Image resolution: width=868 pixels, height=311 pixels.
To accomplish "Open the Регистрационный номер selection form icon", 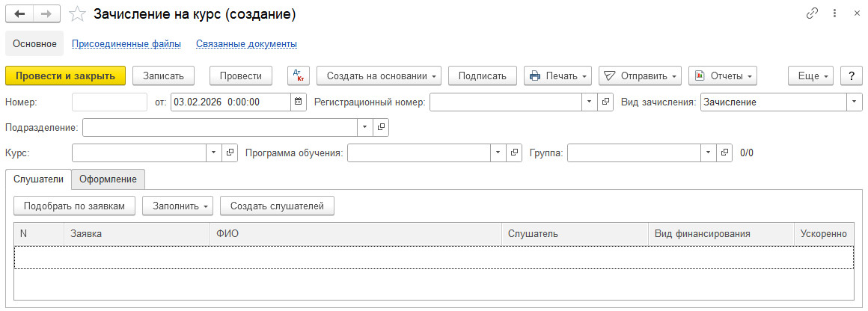I will pos(605,102).
